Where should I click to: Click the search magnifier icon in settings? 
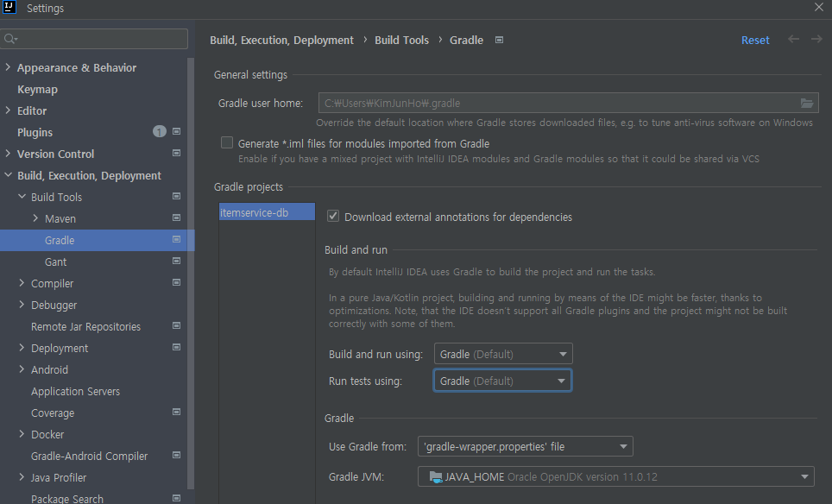point(10,39)
